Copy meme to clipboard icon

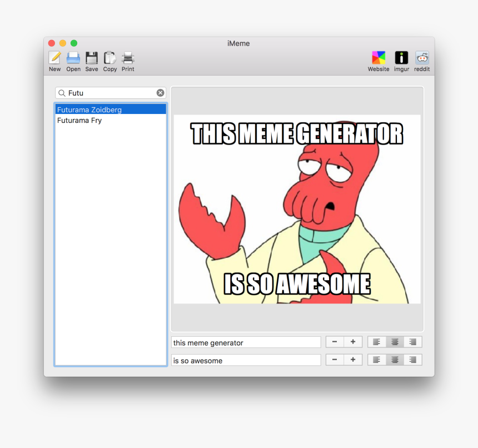point(109,62)
